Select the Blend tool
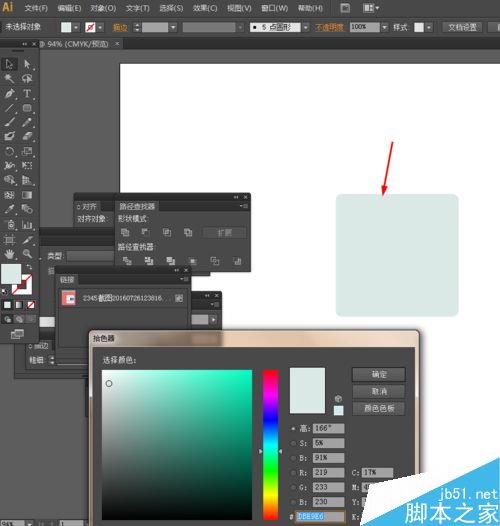Image resolution: width=500 pixels, height=526 pixels. pyautogui.click(x=27, y=209)
